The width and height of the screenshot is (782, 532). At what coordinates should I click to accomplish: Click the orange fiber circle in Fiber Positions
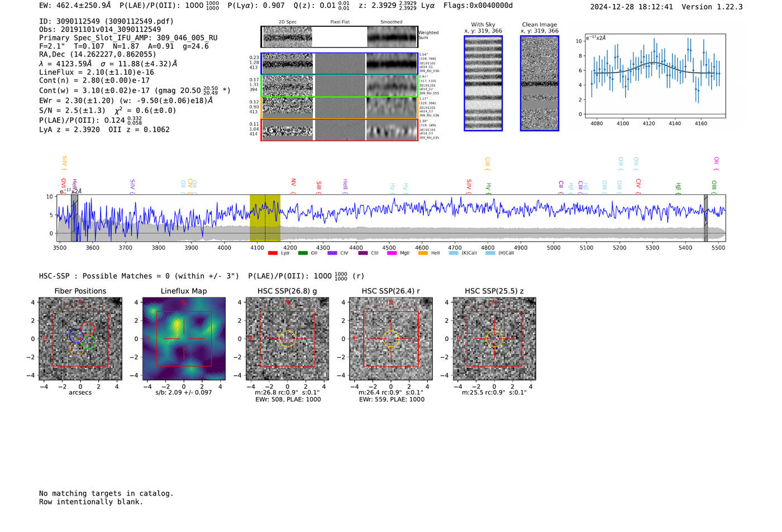coord(77,348)
